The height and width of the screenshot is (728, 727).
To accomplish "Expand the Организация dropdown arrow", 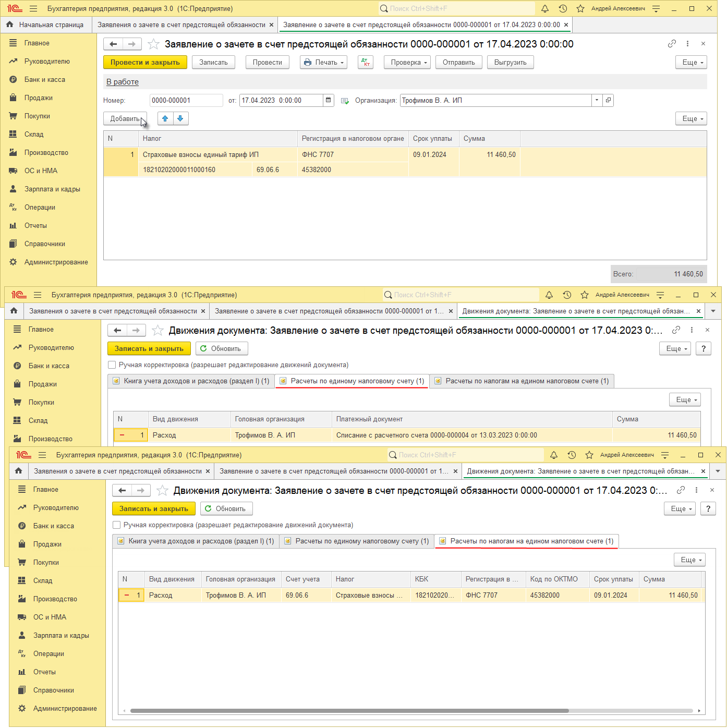I will (x=597, y=101).
